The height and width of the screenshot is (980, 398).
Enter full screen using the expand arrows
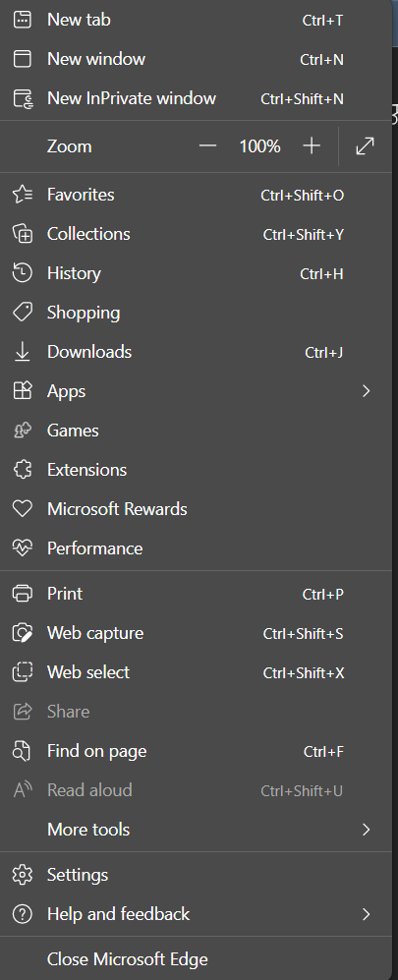pos(365,146)
